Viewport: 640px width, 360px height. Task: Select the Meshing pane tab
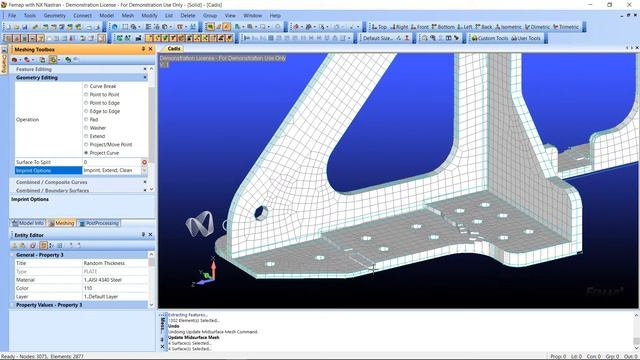pos(62,223)
